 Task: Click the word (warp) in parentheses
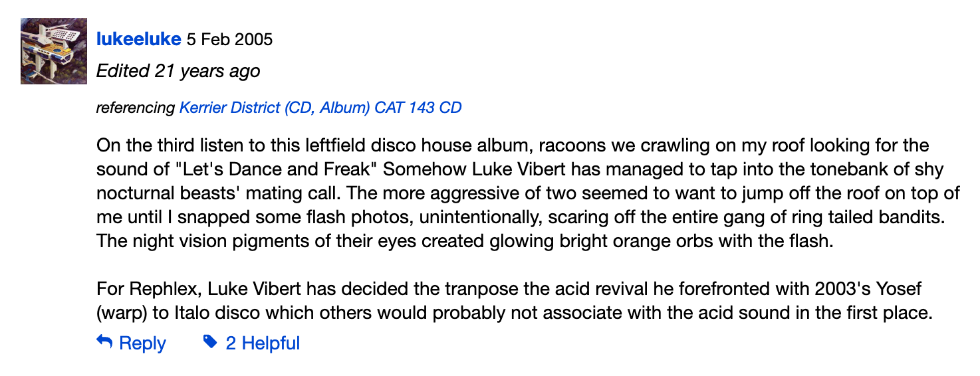[120, 314]
